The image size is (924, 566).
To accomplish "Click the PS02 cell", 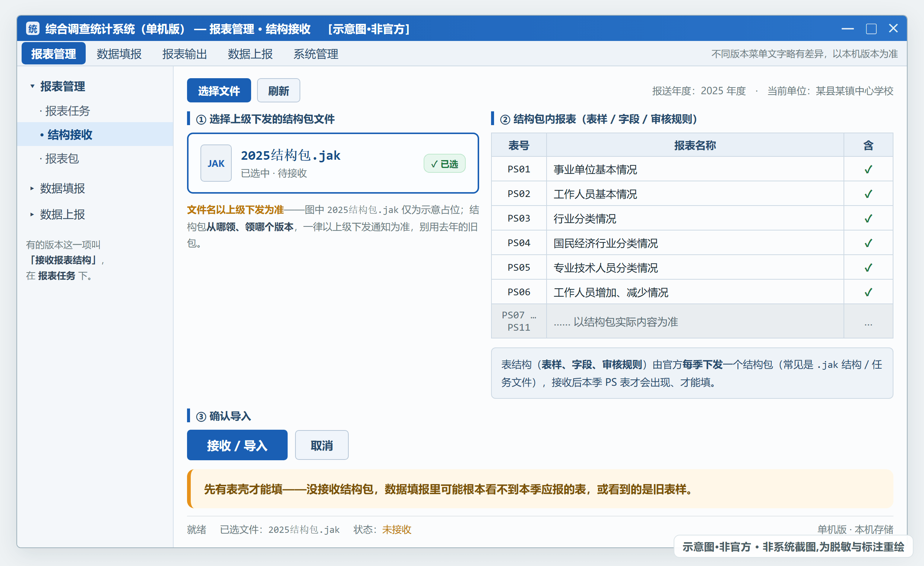I will tap(519, 194).
